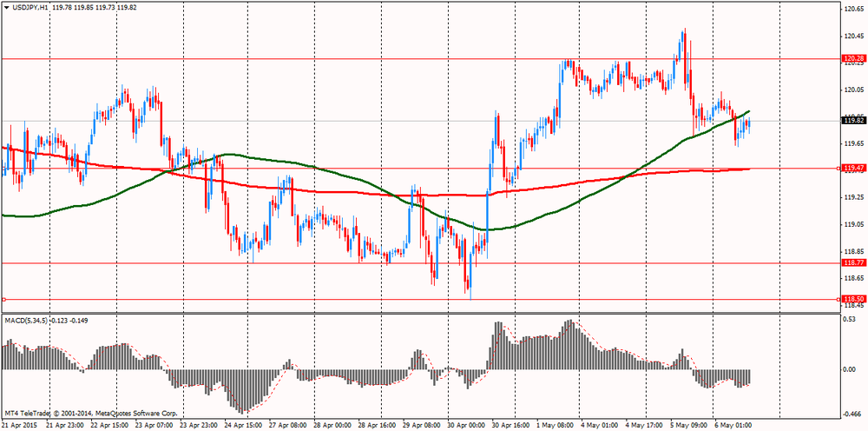Click the 0.53 MACD scale label
Screen dimensions: 868x431
coord(849,320)
